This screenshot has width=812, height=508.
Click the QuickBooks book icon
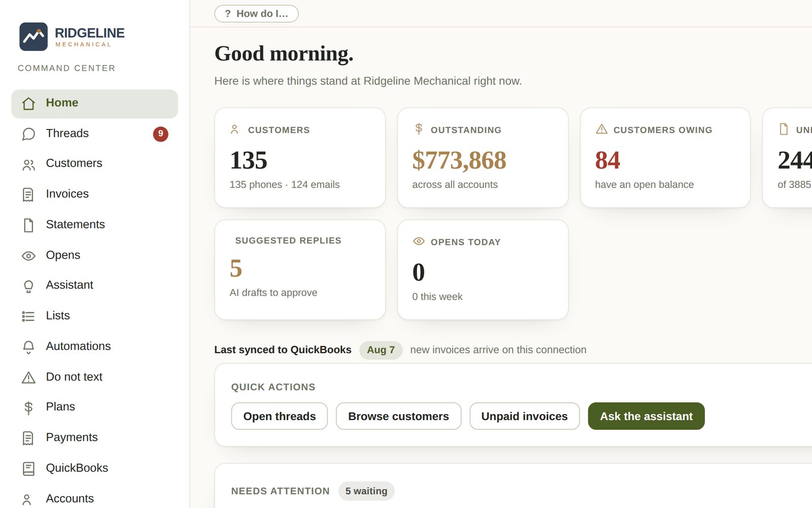[x=28, y=468]
